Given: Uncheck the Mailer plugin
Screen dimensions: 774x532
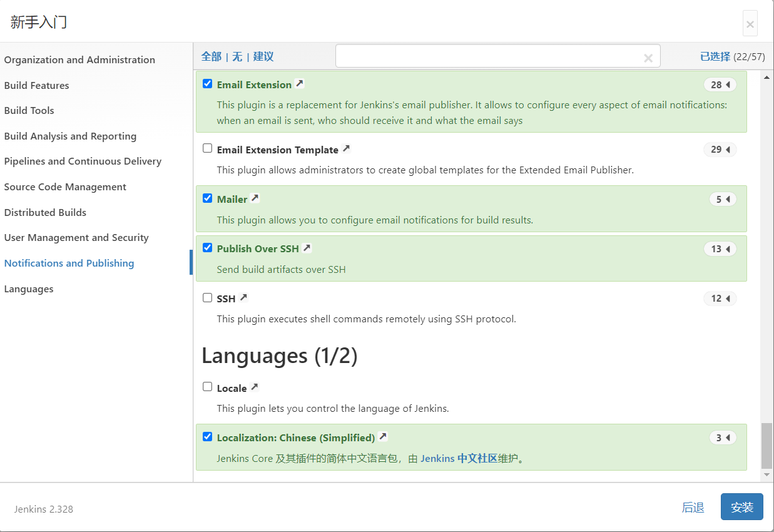Looking at the screenshot, I should click(x=207, y=198).
